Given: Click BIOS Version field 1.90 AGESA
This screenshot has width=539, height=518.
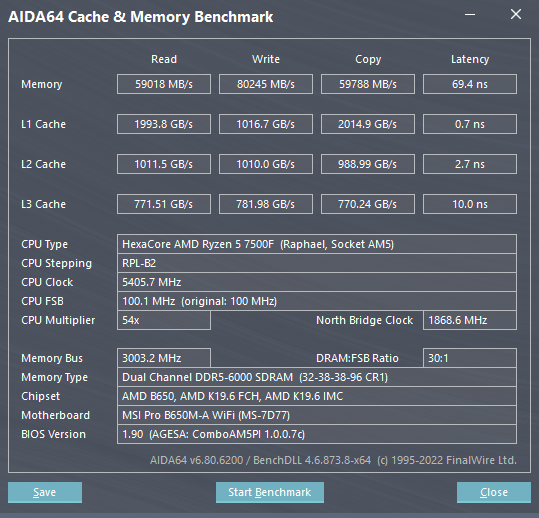Looking at the screenshot, I should [x=317, y=434].
